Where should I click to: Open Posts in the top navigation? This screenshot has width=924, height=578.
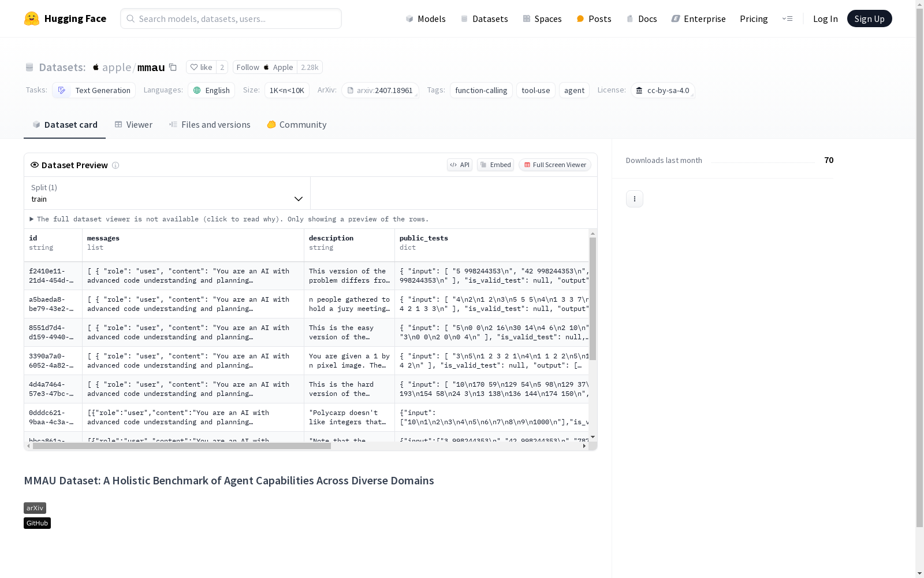594,18
